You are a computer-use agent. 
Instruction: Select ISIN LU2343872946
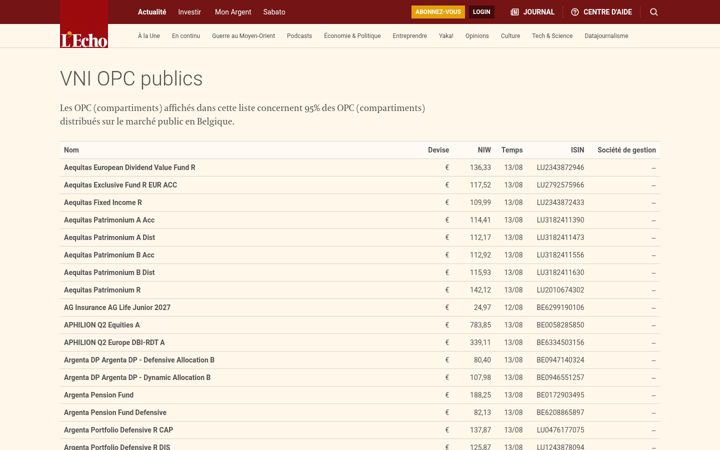[560, 168]
